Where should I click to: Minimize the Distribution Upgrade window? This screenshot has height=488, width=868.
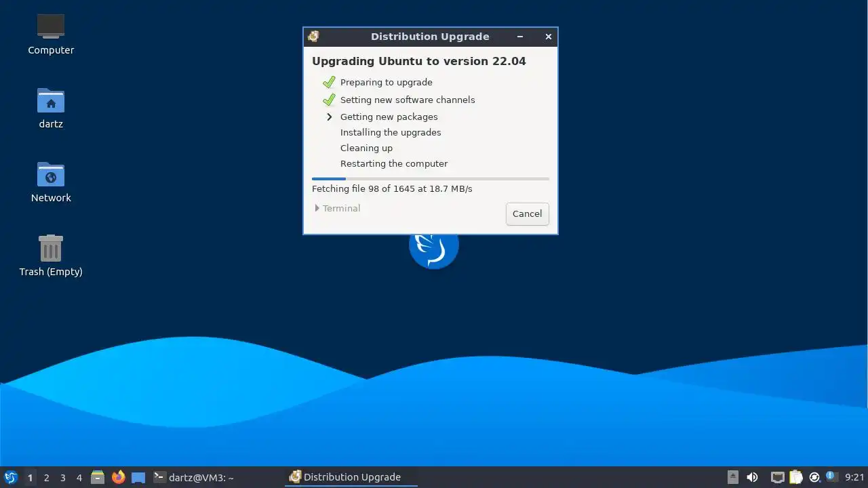coord(520,37)
